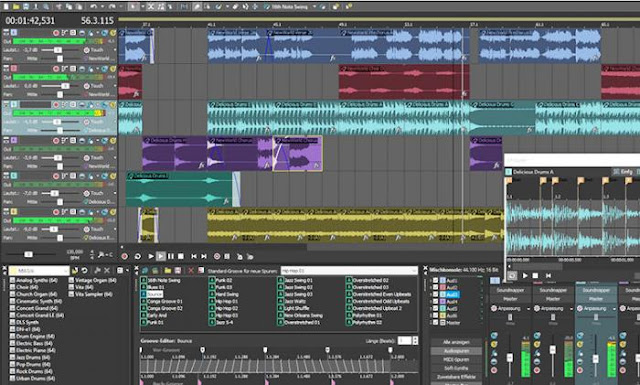Click the Länge (Beats) input field
This screenshot has height=385, width=640.
point(404,341)
